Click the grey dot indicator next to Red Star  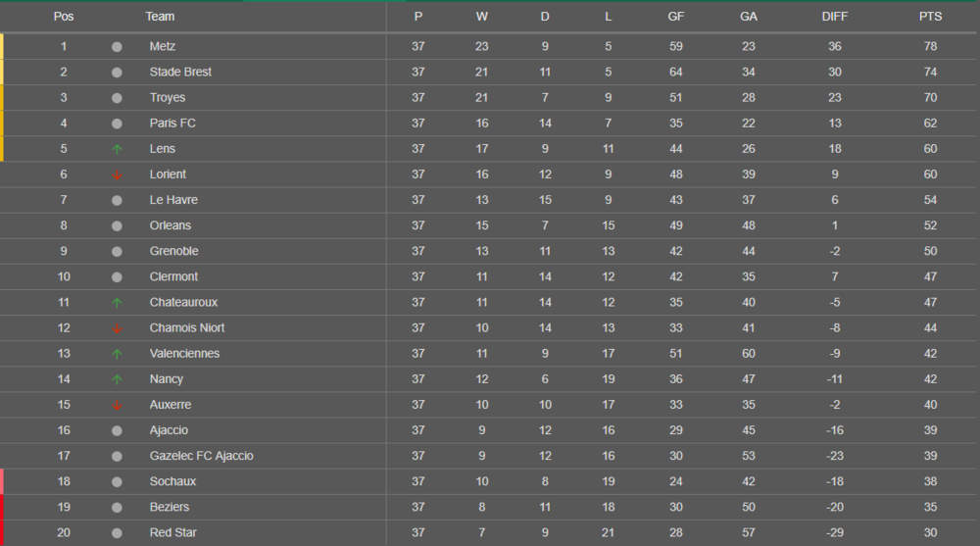(x=117, y=533)
